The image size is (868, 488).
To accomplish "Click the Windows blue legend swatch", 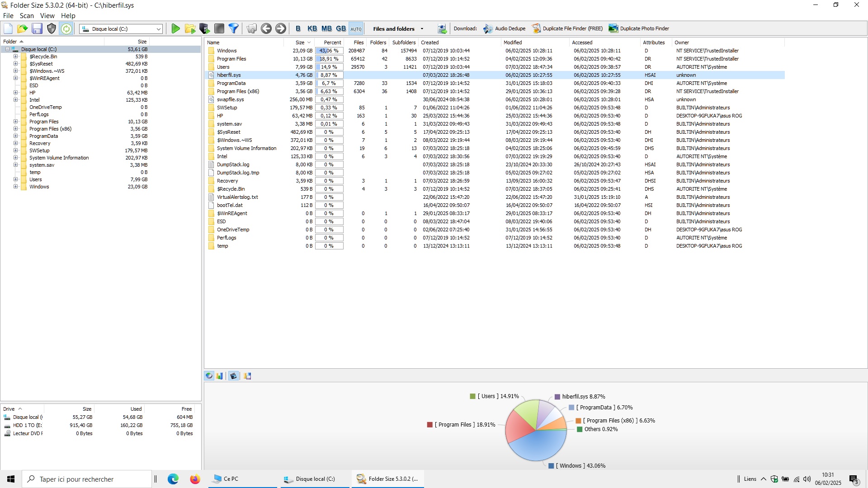I will [x=551, y=466].
